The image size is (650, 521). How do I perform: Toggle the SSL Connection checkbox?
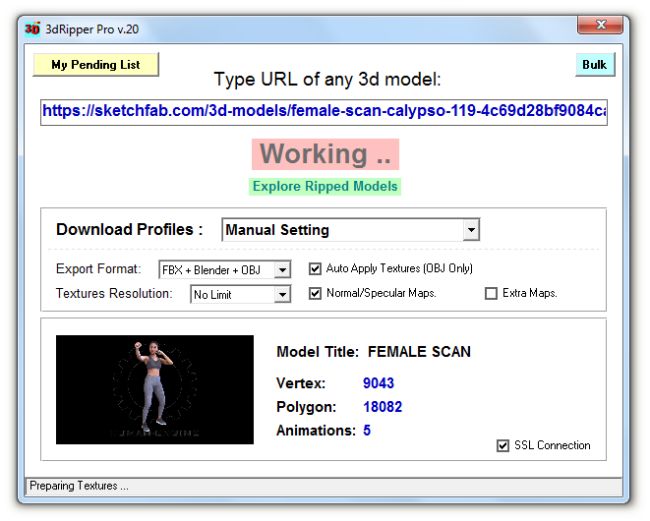[503, 446]
